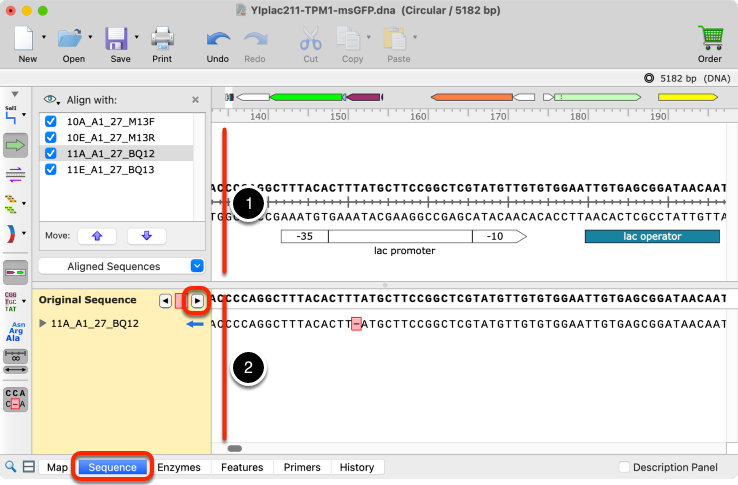Screen dimensions: 738x485
Task: Click the codon CGG TGC TAT icon
Action: pos(11,302)
